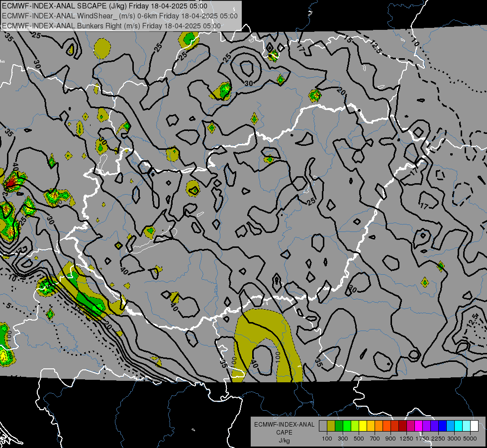Click legend scale value 1750
This screenshot has width=487, height=448.
[x=422, y=439]
